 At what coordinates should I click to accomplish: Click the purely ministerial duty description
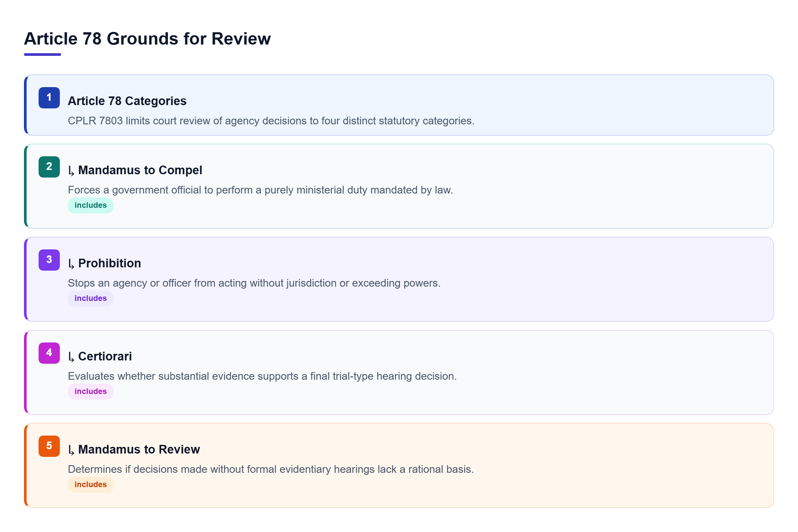[261, 190]
